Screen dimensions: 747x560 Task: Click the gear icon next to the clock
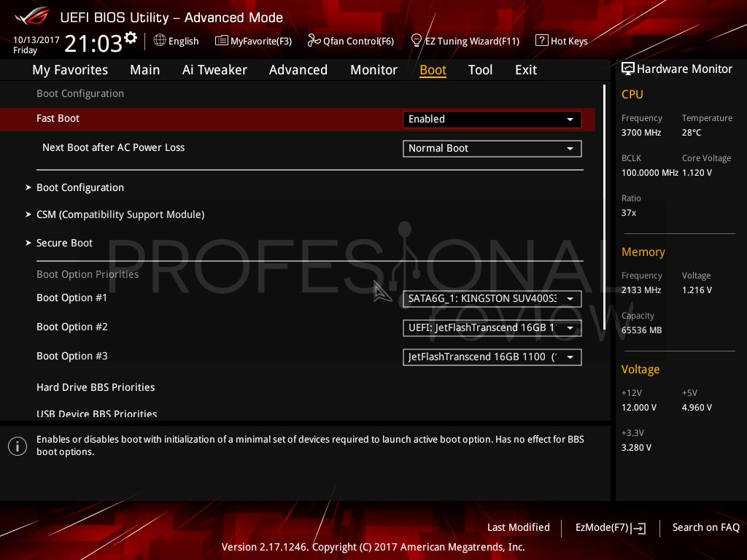[x=131, y=38]
